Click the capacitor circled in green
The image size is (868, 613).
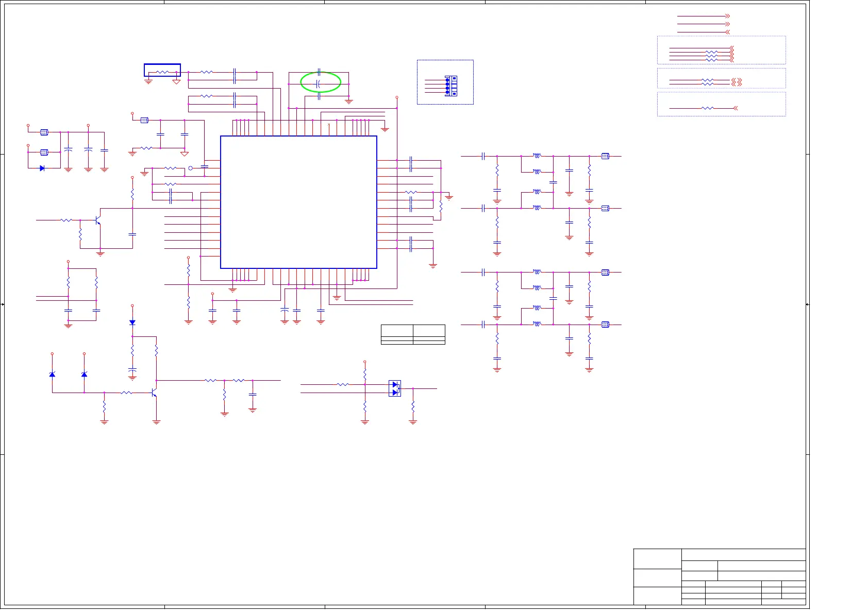coord(320,83)
